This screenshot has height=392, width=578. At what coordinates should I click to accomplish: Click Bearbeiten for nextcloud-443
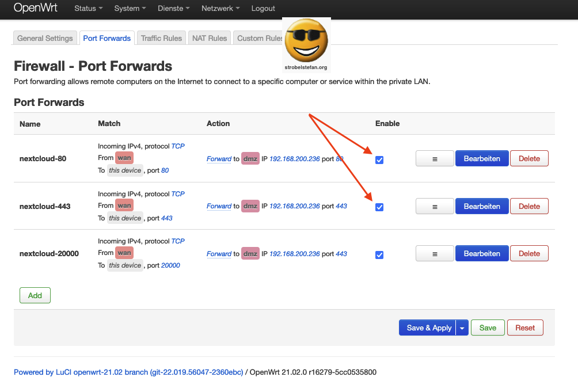481,205
